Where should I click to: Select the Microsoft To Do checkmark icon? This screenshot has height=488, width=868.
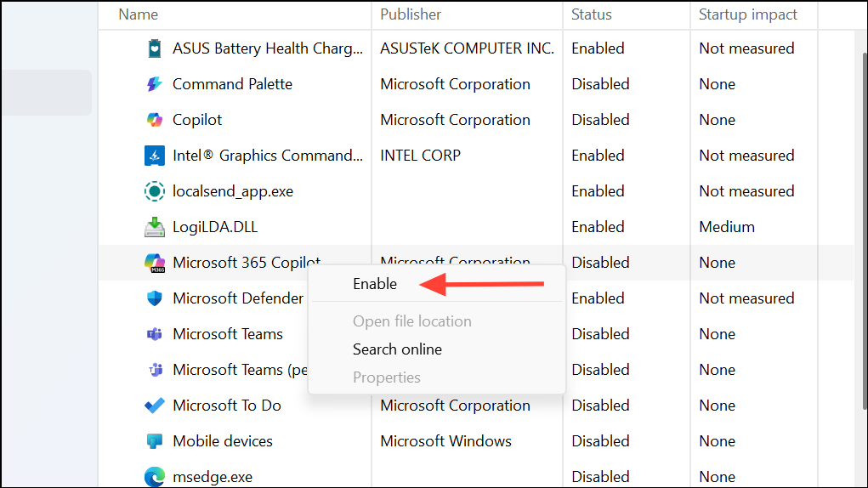(x=155, y=406)
